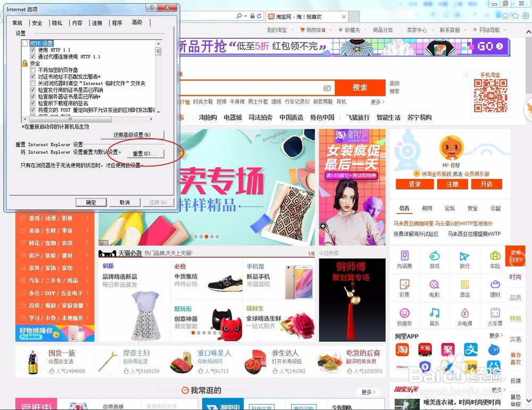Toggle 将提交的 POST 重定向 warning checkbox

32,110
